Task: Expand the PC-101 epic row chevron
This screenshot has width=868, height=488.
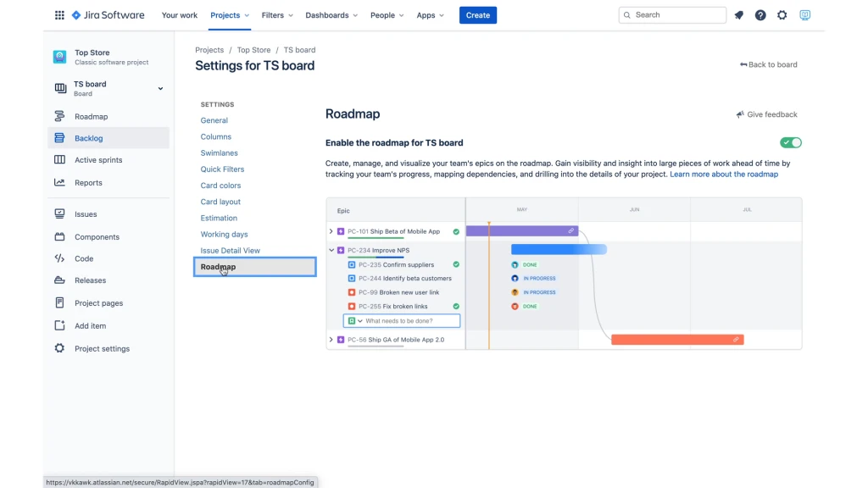Action: pos(331,231)
